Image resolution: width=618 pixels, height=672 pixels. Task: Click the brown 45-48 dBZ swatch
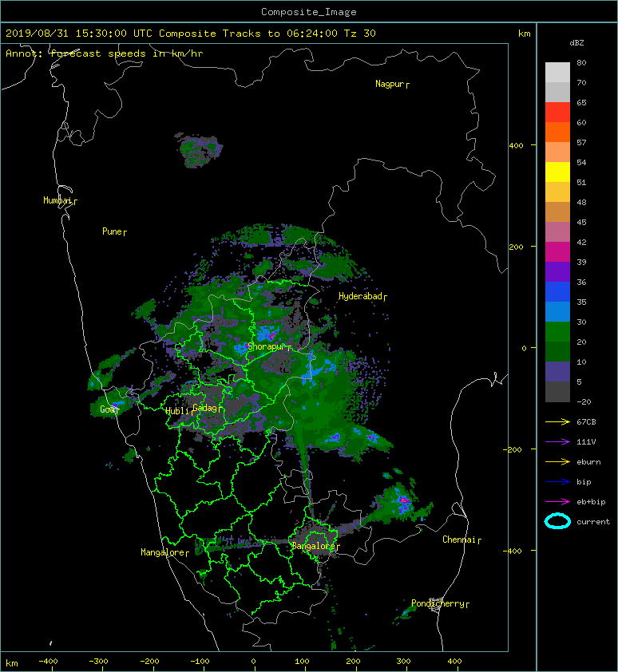pyautogui.click(x=557, y=211)
